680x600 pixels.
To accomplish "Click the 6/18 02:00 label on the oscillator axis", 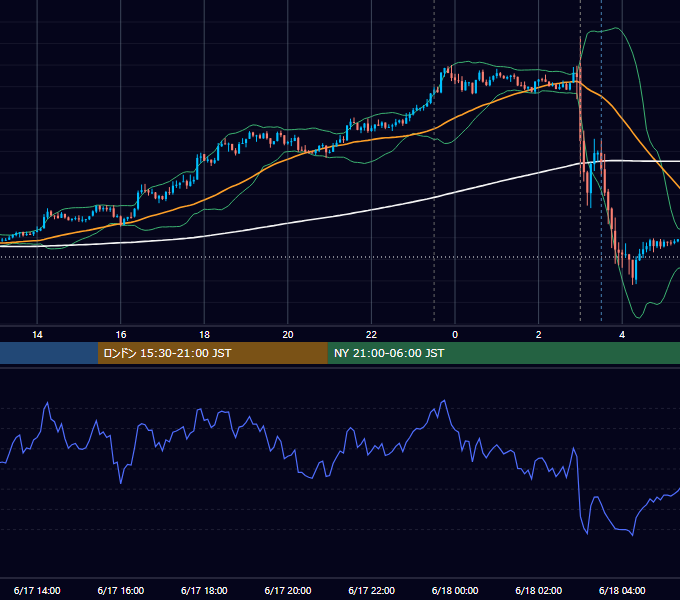I will (539, 590).
